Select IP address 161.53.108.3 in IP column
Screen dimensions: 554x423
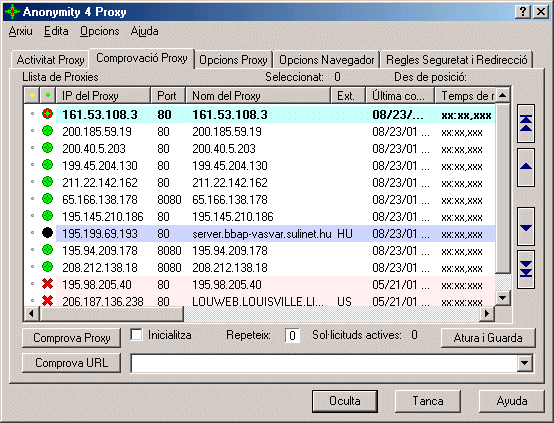(x=100, y=114)
